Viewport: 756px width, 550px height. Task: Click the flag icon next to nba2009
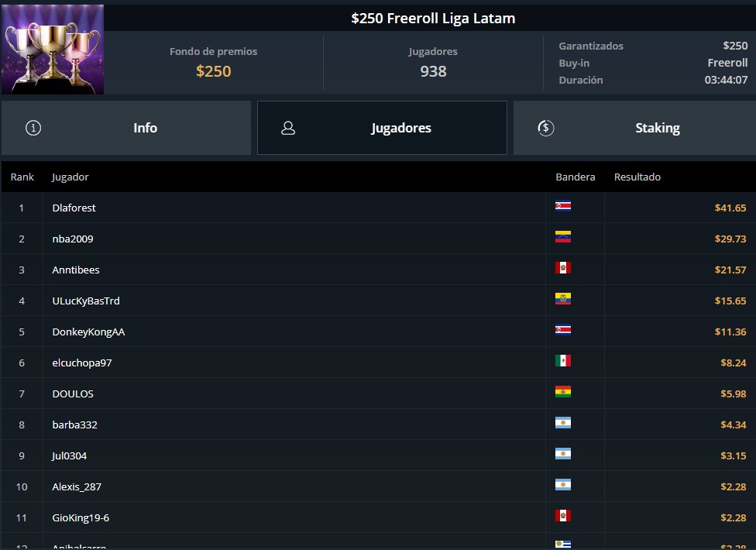click(x=563, y=237)
